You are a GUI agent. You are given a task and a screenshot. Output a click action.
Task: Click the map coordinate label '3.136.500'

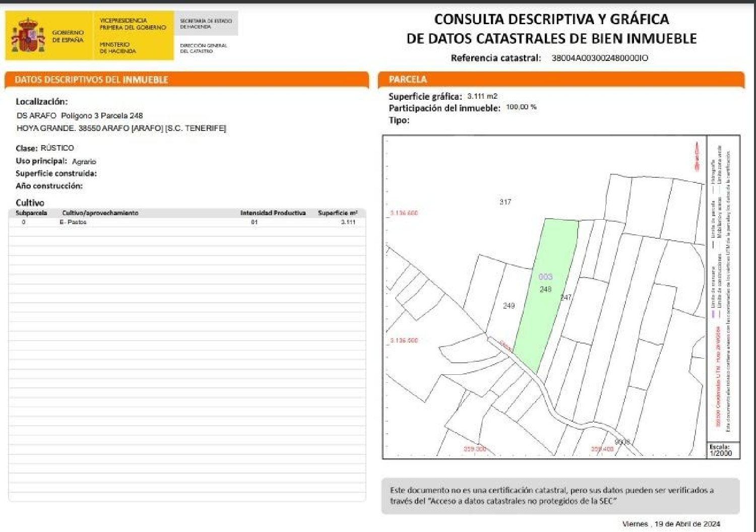point(404,341)
